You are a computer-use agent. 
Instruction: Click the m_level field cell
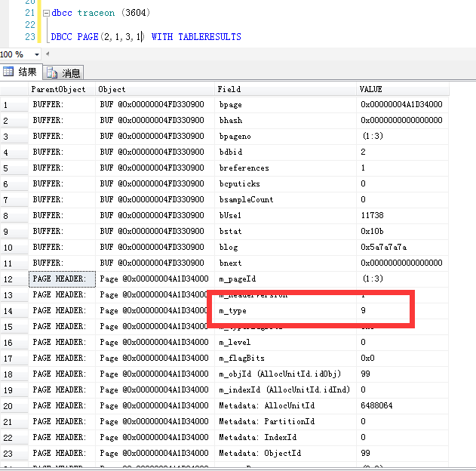pos(285,342)
